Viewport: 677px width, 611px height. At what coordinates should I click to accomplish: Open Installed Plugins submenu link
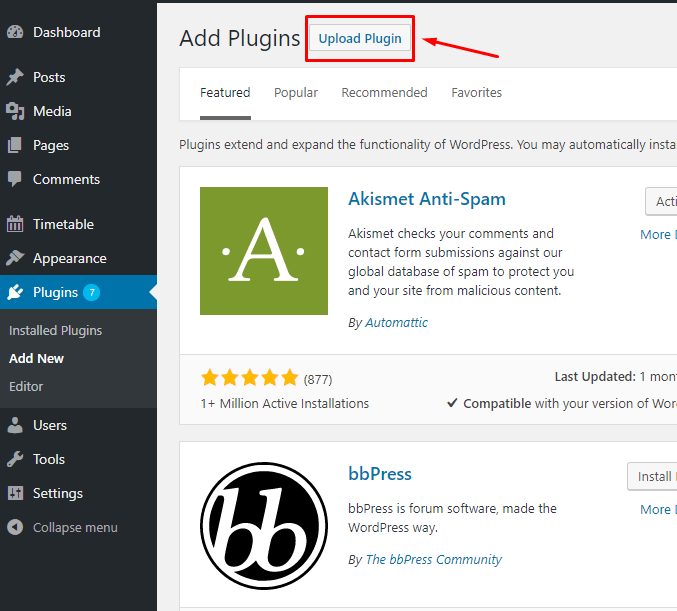55,330
